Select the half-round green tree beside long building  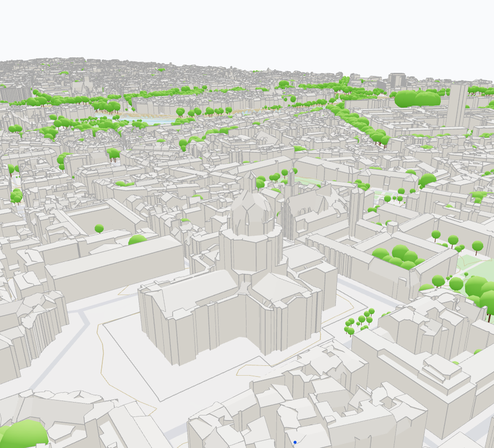tap(137, 239)
